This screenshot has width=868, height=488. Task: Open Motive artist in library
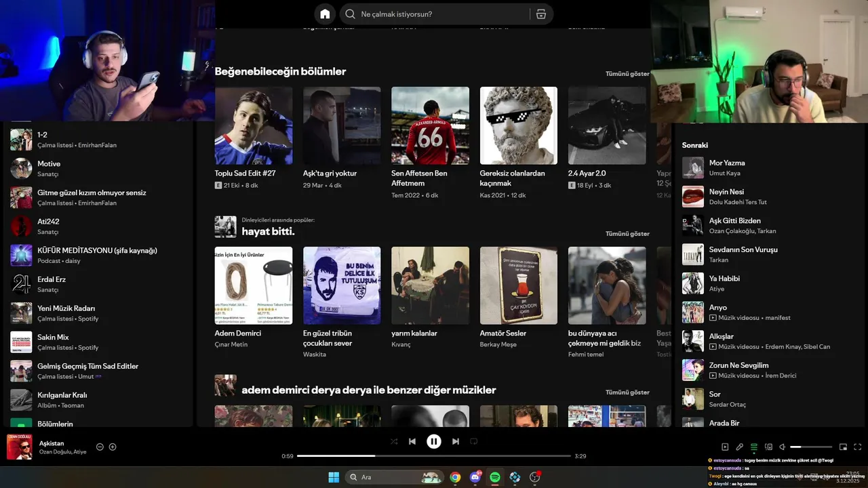click(99, 168)
